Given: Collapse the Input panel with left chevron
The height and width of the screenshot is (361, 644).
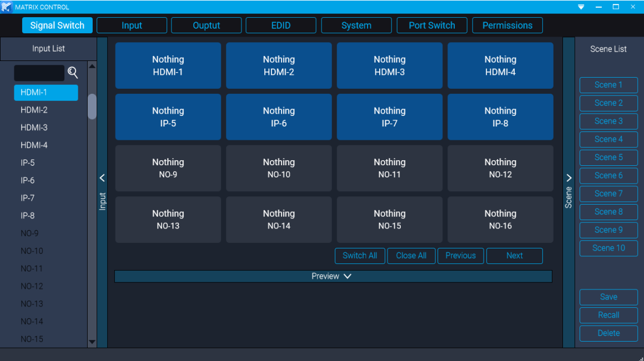Looking at the screenshot, I should pyautogui.click(x=102, y=178).
